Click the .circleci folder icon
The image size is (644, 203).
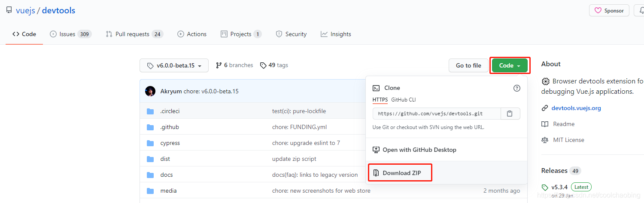[150, 111]
